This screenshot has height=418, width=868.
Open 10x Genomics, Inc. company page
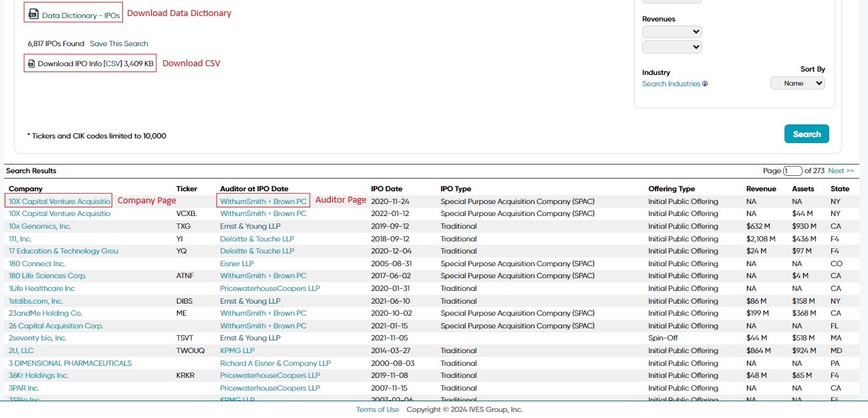(39, 226)
